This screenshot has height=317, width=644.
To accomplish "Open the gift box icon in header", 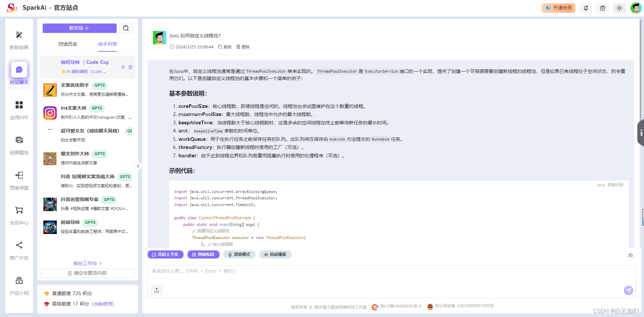I will (x=603, y=8).
